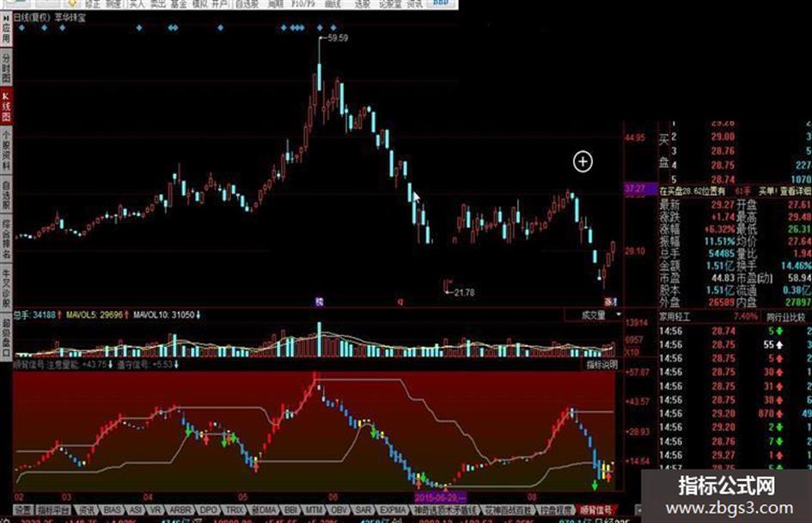Image resolution: width=812 pixels, height=523 pixels.
Task: Click the 涨幅 value +6.32%
Action: (x=720, y=229)
